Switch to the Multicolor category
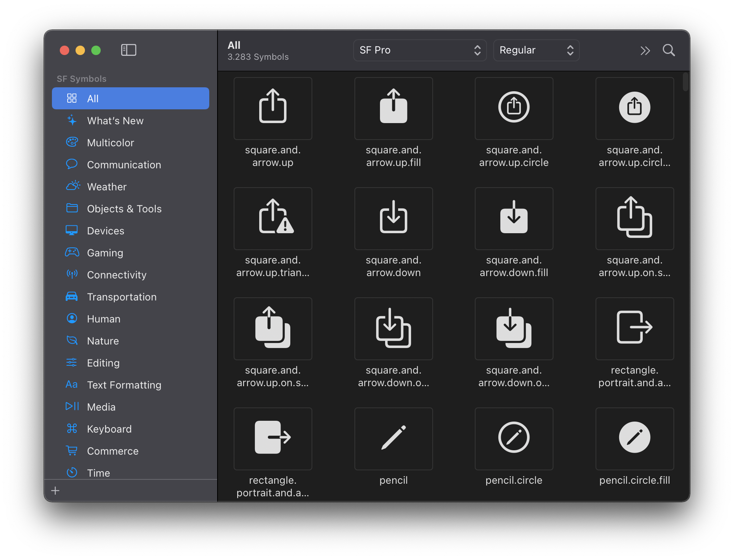Screen dimensions: 734x560 (x=111, y=143)
